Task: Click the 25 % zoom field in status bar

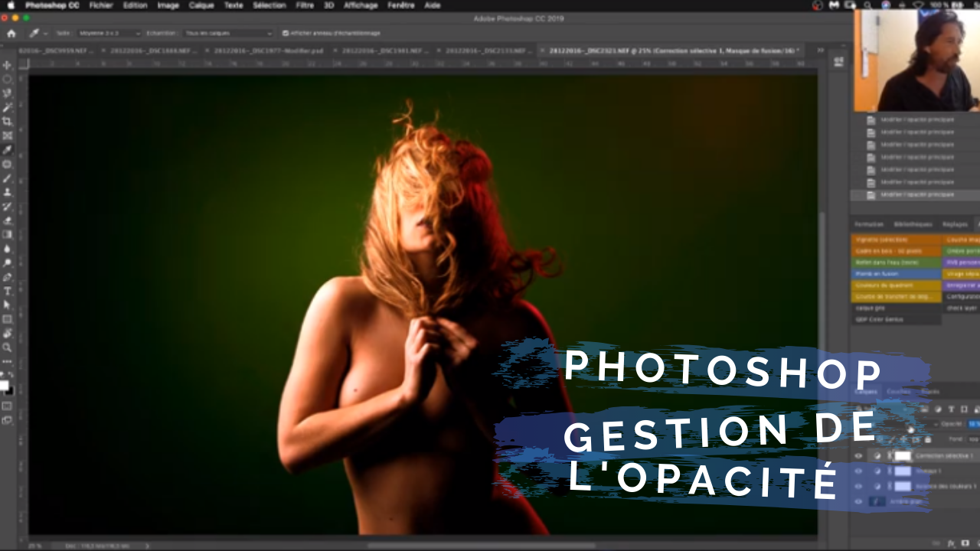Action: point(35,546)
